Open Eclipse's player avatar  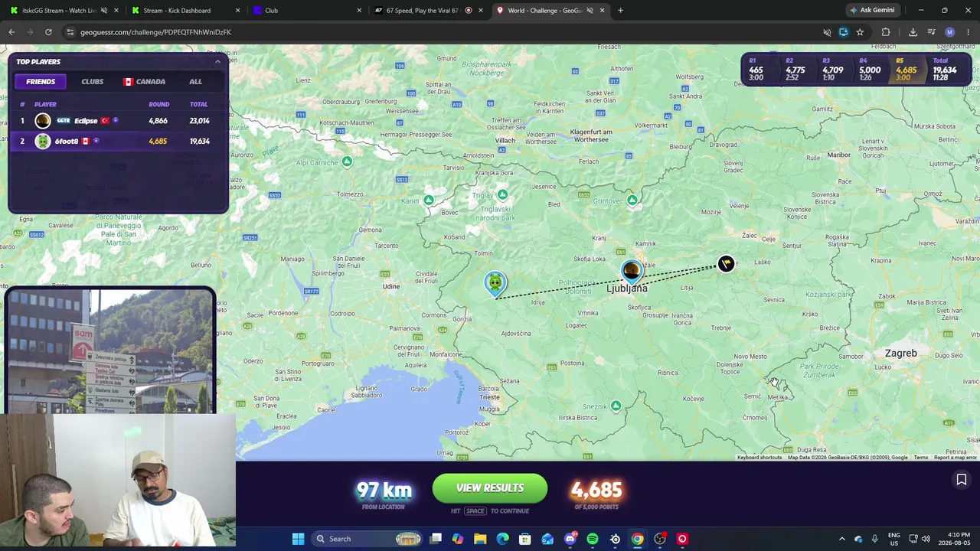(43, 120)
